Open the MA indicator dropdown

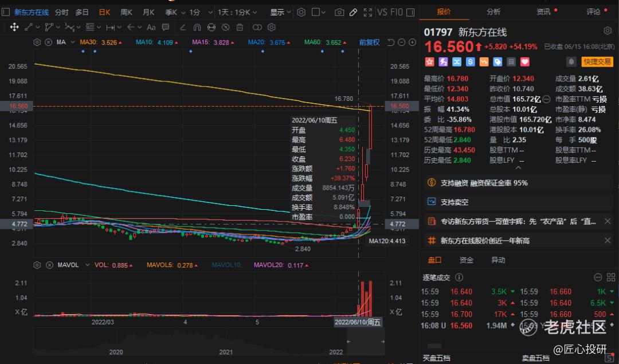[73, 42]
